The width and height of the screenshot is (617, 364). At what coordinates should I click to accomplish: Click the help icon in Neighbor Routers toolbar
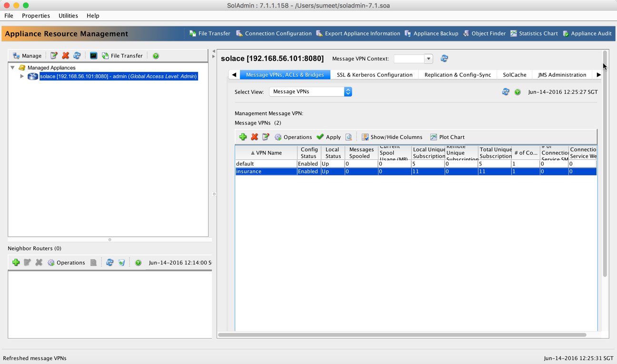pyautogui.click(x=138, y=263)
